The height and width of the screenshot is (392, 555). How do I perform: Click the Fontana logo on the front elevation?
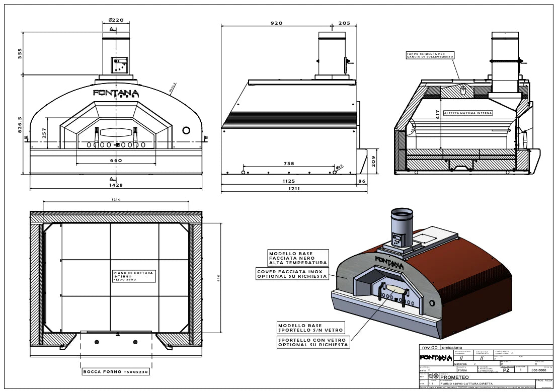coord(116,94)
